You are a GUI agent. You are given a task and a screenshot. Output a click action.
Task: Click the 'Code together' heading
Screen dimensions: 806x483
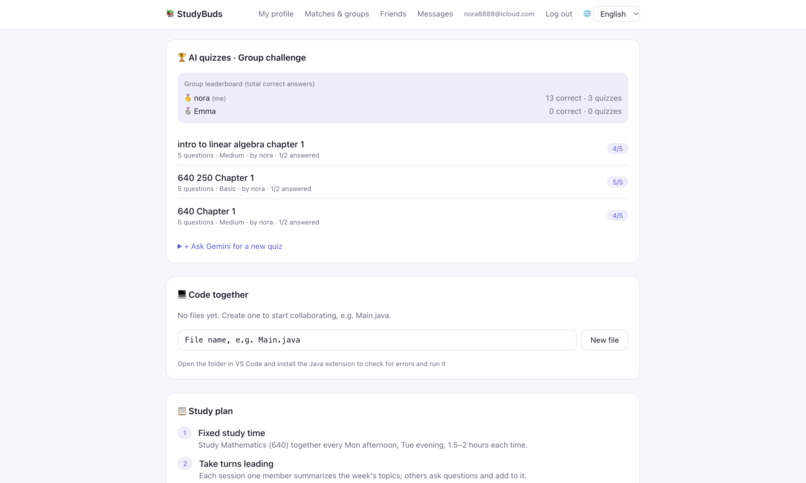(x=218, y=294)
